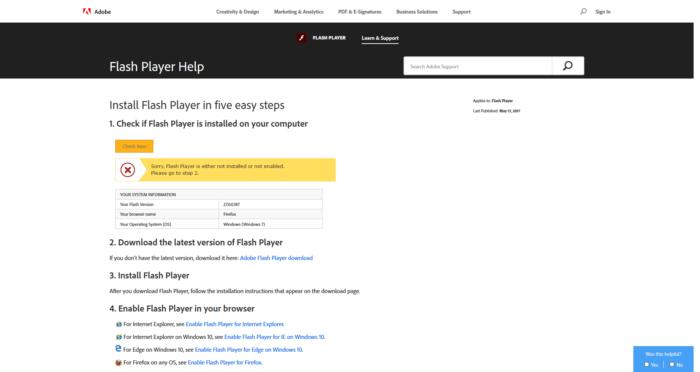This screenshot has height=372, width=700.
Task: Click heading 4. Enable Flash Player in your browser
Action: [182, 309]
